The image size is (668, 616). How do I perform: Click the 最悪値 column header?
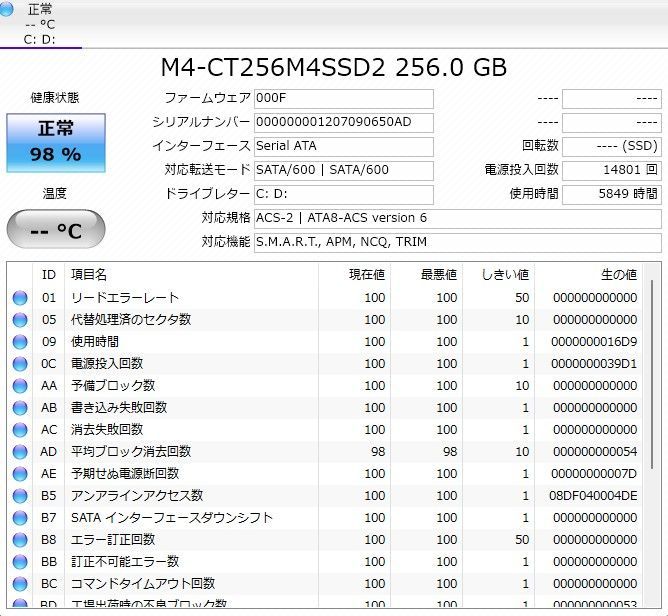[x=426, y=275]
